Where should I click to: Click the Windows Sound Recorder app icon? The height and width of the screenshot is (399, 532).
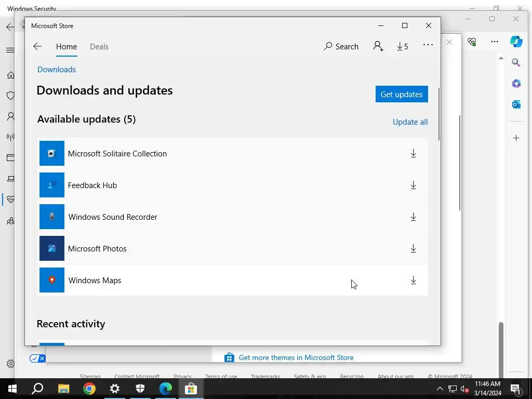pyautogui.click(x=51, y=217)
